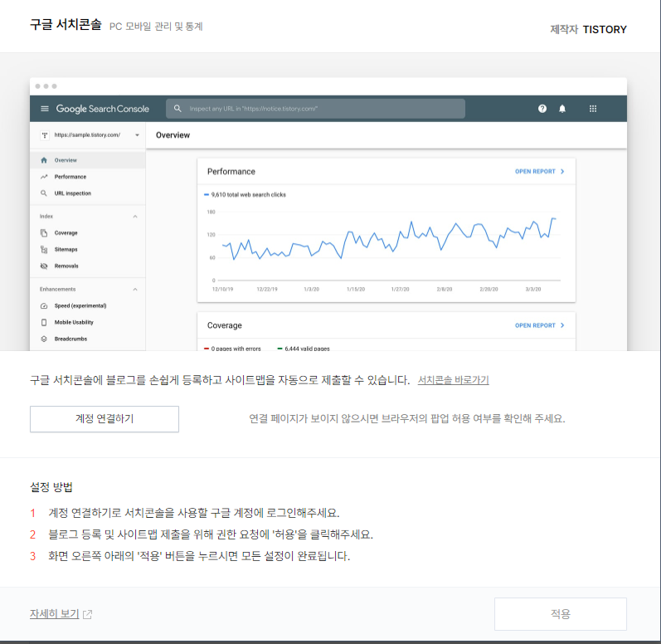Click the Tistory favicon beside property URL
The height and width of the screenshot is (644, 661).
45,135
